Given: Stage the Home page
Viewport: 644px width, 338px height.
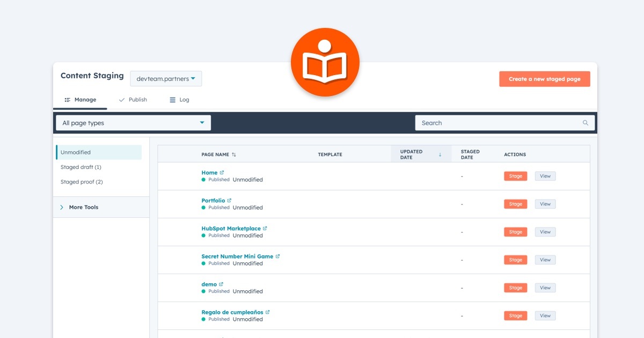Looking at the screenshot, I should (515, 176).
